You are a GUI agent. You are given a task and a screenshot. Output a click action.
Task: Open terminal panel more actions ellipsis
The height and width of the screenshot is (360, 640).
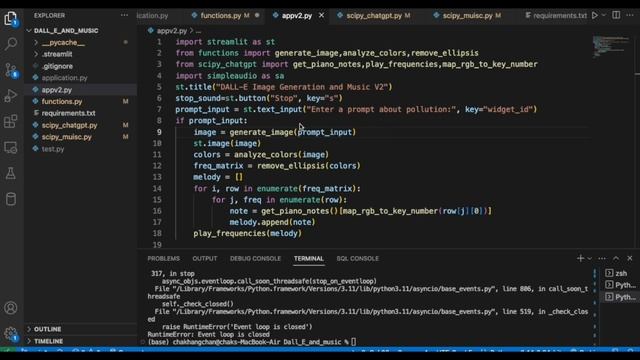pyautogui.click(x=602, y=258)
